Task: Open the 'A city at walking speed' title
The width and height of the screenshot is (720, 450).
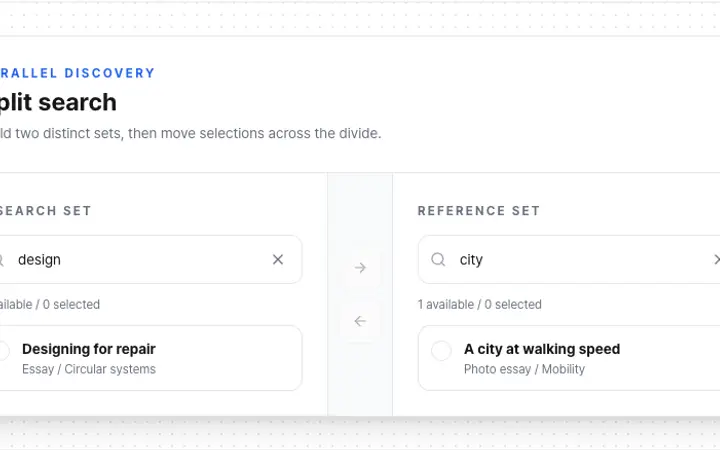Action: coord(542,349)
